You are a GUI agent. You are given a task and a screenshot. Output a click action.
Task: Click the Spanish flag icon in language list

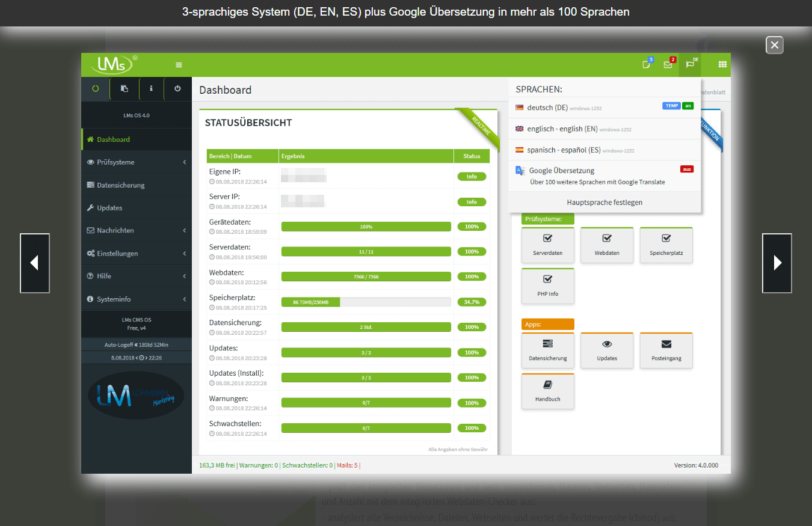pyautogui.click(x=520, y=150)
